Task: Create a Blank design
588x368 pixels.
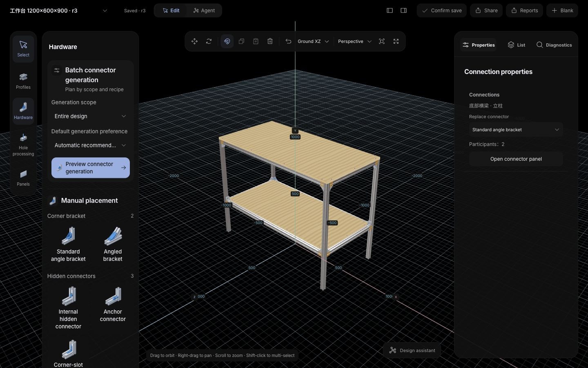Action: (x=562, y=11)
